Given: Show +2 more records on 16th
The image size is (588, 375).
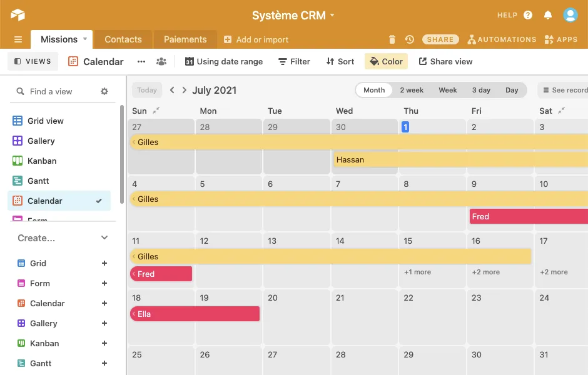Looking at the screenshot, I should click(x=485, y=272).
